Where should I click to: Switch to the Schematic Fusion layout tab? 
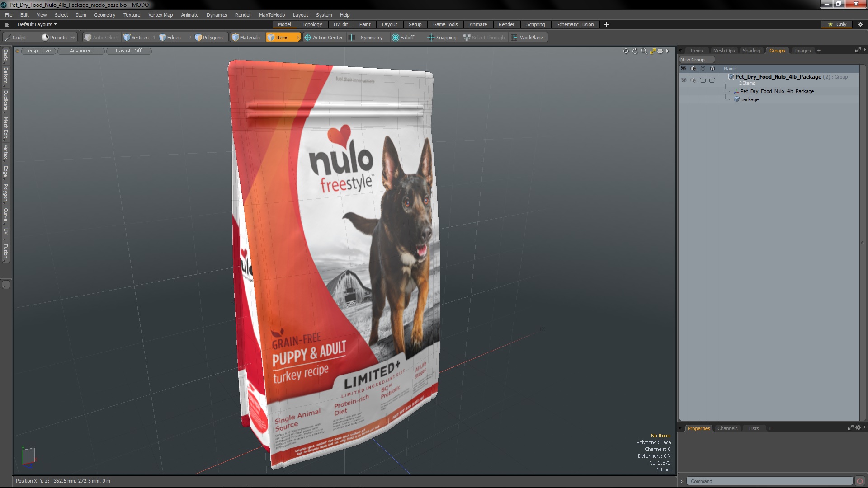575,24
